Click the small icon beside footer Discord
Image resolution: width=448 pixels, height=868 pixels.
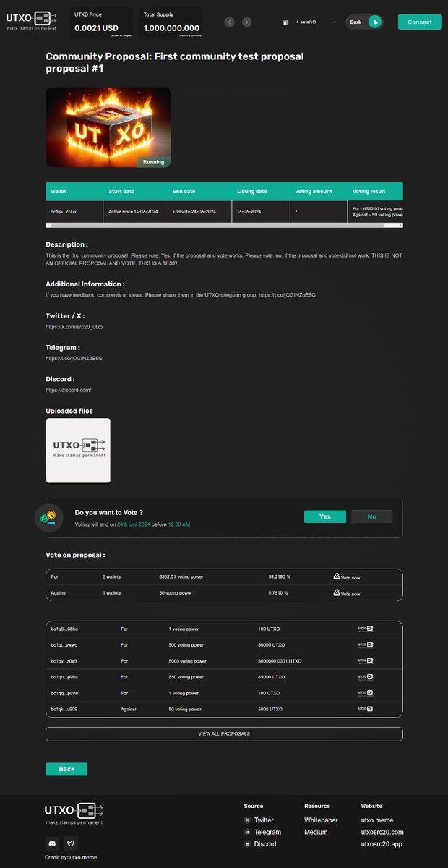[x=248, y=844]
